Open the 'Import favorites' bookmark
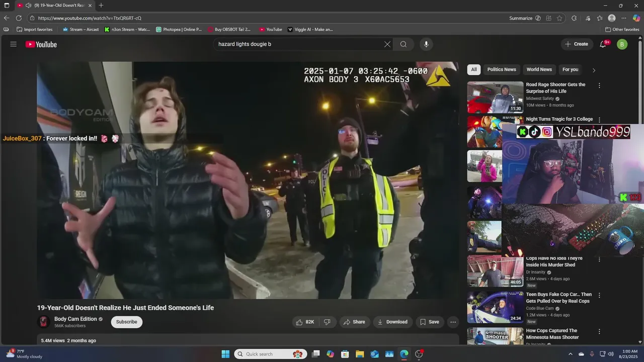This screenshot has height=362, width=644. pyautogui.click(x=34, y=30)
